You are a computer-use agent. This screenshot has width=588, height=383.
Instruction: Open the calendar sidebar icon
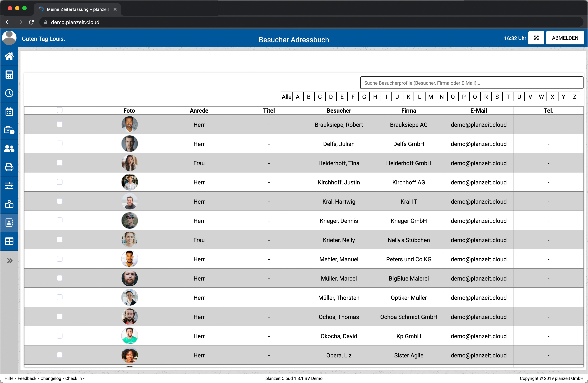9,112
